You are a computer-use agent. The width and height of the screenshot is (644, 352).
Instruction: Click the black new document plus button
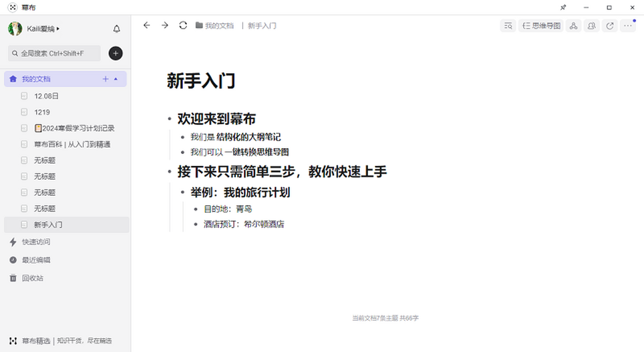tap(115, 53)
